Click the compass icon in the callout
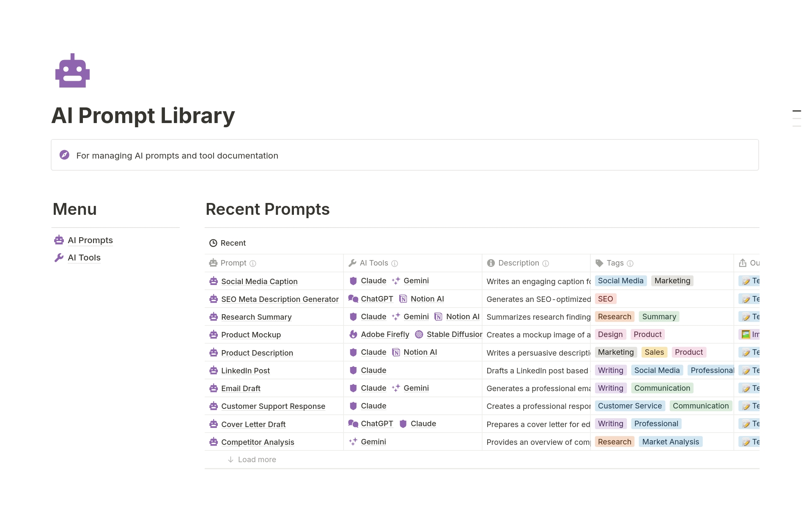This screenshot has width=812, height=507. tap(64, 155)
